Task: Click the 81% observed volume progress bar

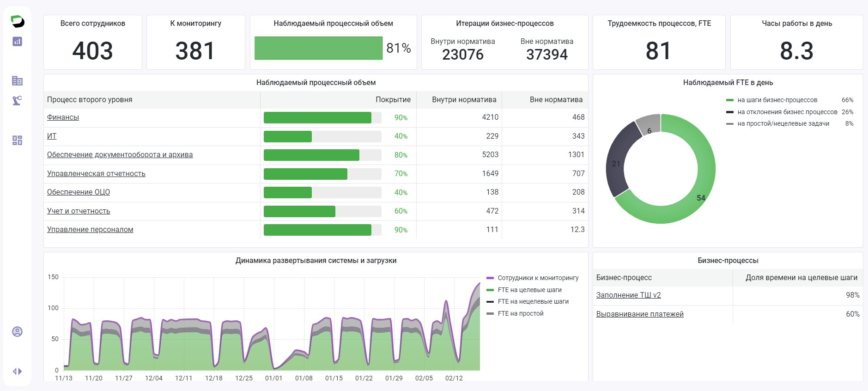Action: (x=318, y=48)
